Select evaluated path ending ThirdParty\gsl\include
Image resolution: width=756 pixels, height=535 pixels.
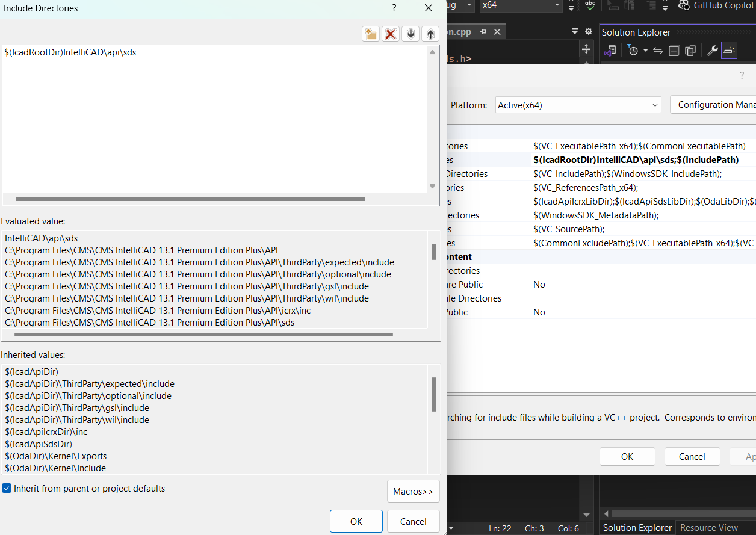[x=187, y=286]
